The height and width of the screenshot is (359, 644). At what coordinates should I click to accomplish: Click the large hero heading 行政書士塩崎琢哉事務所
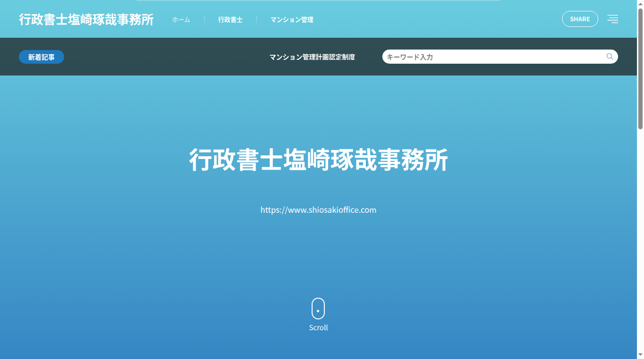(x=318, y=159)
